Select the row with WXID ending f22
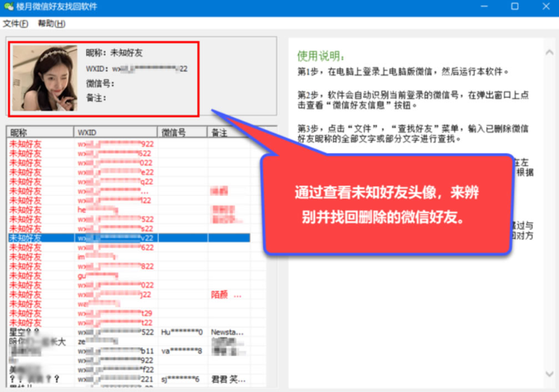Image resolution: width=559 pixels, height=392 pixels. pyautogui.click(x=129, y=370)
